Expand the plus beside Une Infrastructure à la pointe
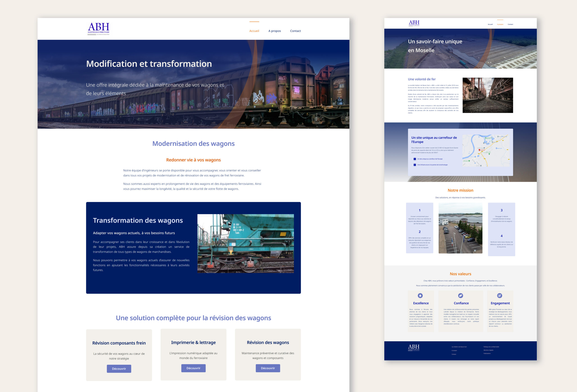 (415, 165)
